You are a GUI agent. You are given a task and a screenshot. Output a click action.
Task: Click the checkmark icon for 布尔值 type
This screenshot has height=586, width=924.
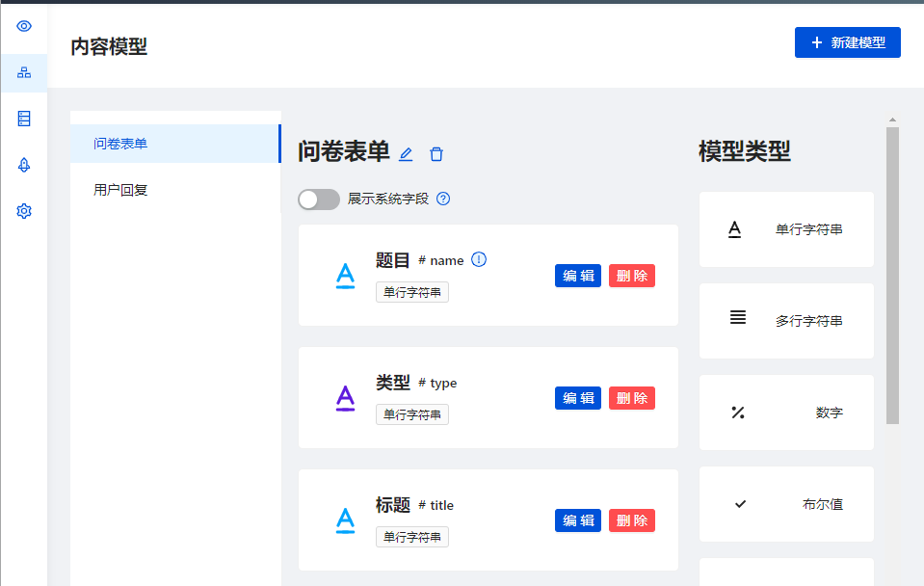coord(741,504)
